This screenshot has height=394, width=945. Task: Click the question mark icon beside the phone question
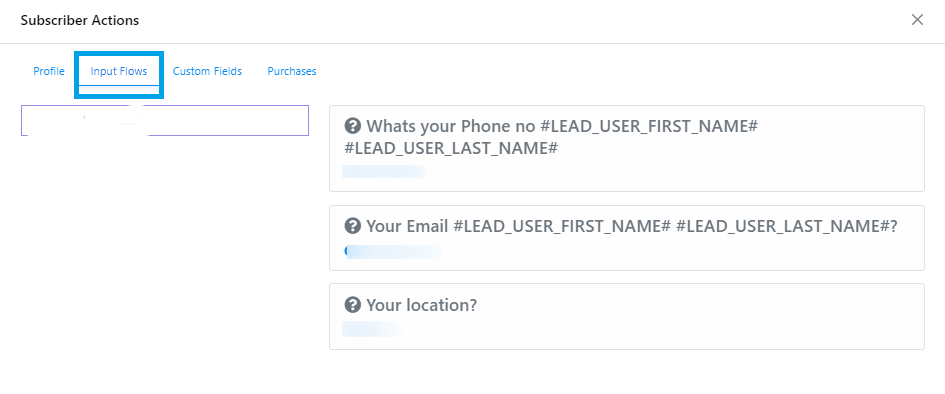point(353,127)
